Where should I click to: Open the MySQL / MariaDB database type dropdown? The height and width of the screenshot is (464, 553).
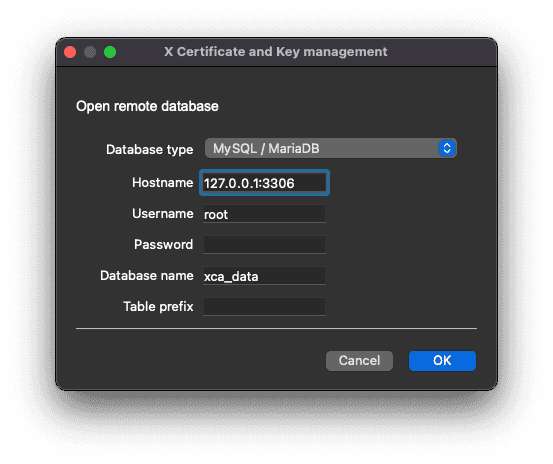(x=330, y=148)
